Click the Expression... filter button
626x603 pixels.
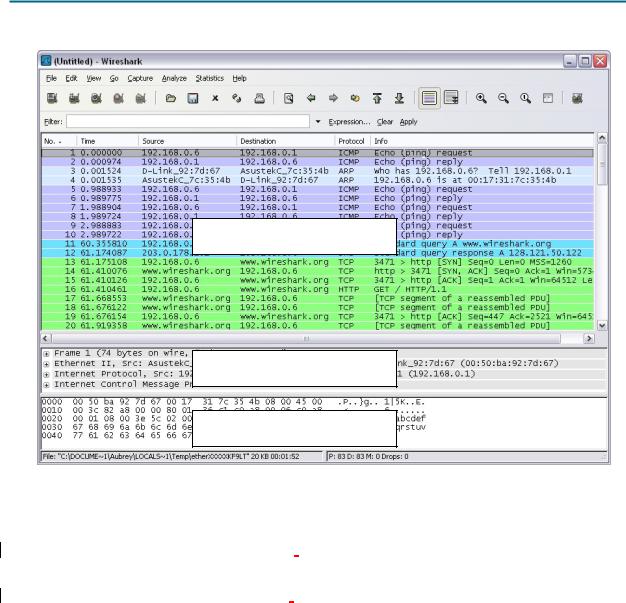349,122
